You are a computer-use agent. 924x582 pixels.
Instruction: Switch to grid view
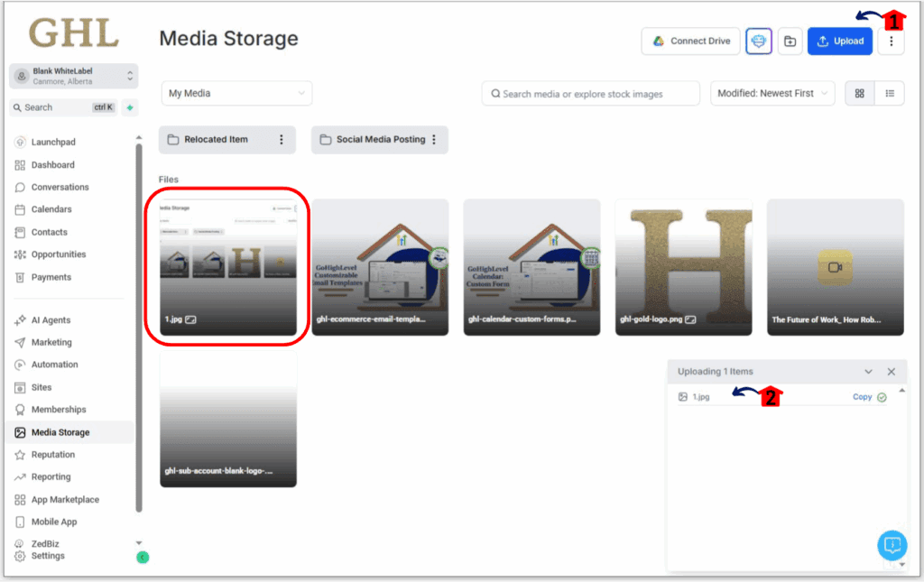[860, 93]
